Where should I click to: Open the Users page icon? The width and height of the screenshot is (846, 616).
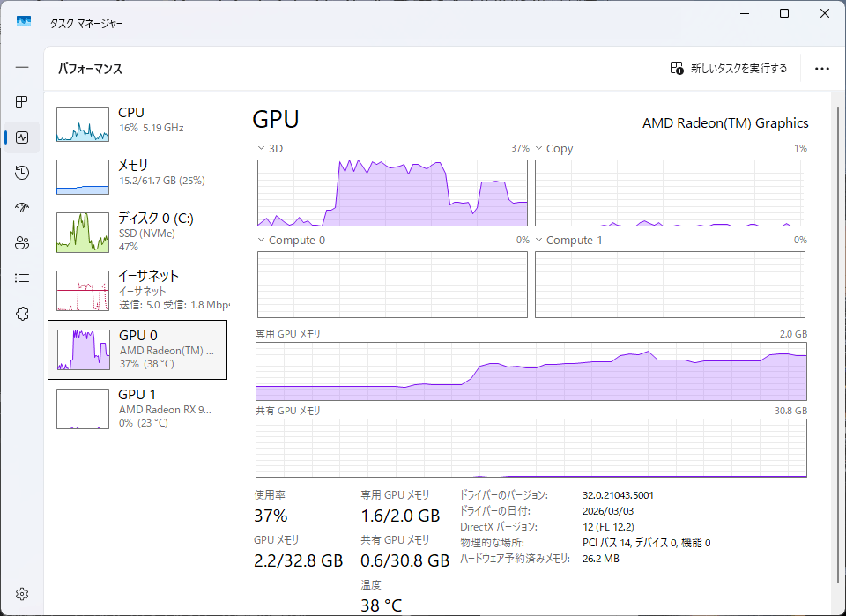tap(22, 243)
